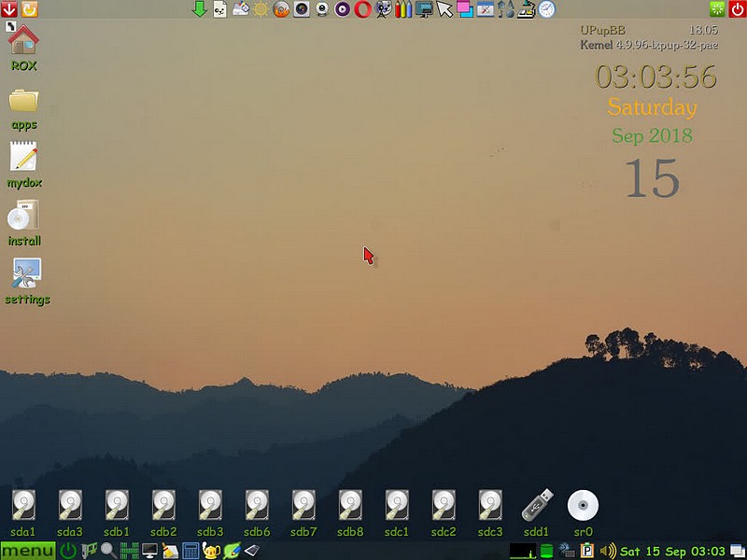Open the clipboard P icon in tray
The width and height of the screenshot is (747, 560).
(x=587, y=552)
